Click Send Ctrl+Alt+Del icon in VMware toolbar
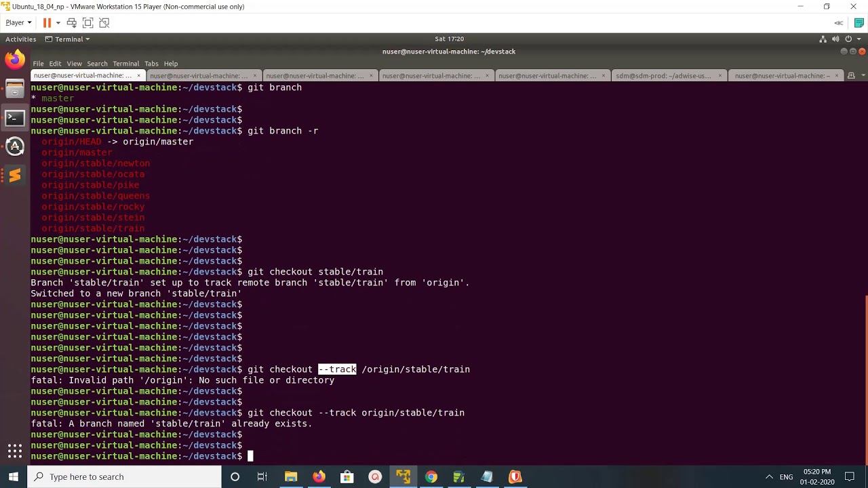 click(71, 22)
